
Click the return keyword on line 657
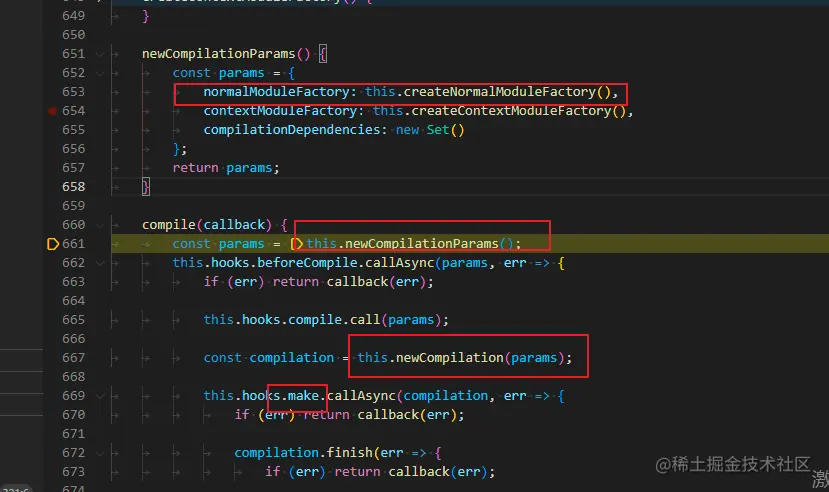coord(195,168)
